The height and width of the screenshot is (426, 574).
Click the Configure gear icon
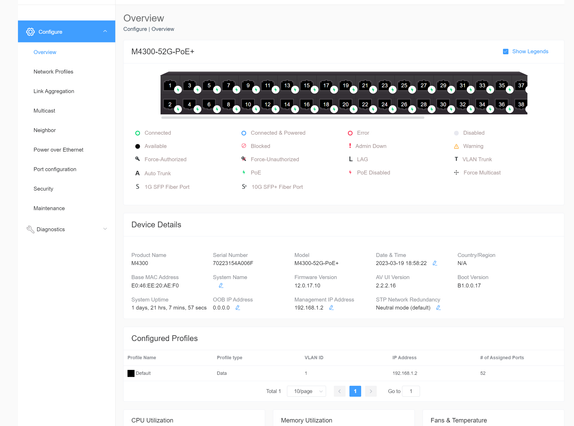[30, 32]
